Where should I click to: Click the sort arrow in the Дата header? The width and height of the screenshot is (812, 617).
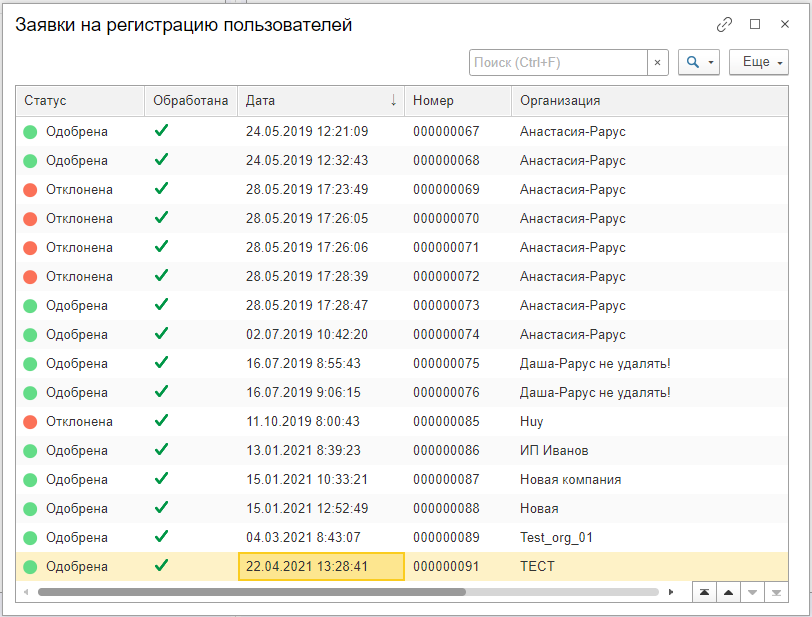pos(394,101)
